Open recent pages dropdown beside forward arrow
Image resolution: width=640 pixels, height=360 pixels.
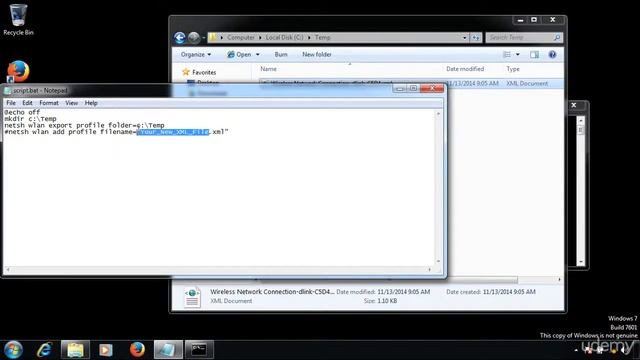coord(203,38)
